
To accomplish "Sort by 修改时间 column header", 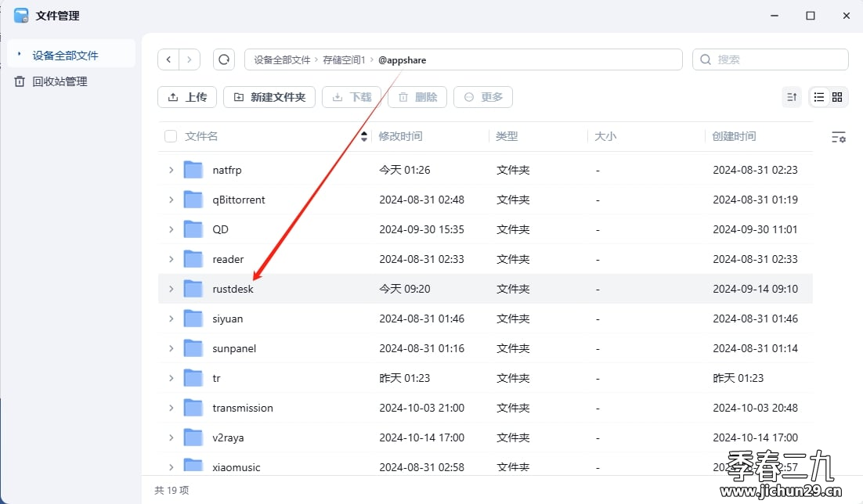I will click(401, 136).
